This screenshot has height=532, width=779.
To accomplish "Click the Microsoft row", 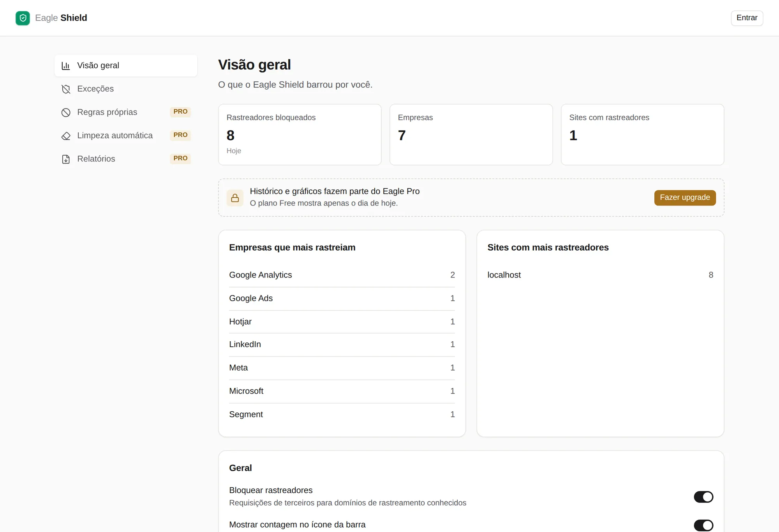I will [x=342, y=391].
